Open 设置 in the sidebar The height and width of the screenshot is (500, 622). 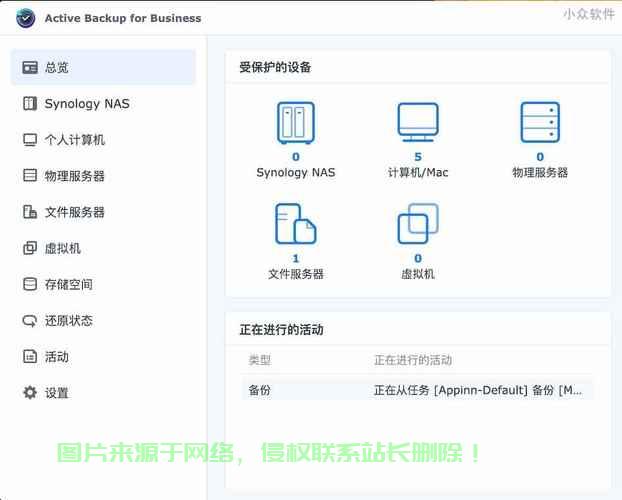[x=103, y=392]
